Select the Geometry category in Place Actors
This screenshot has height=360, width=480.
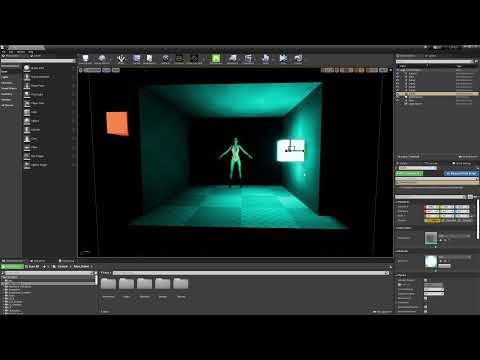pyautogui.click(x=6, y=94)
